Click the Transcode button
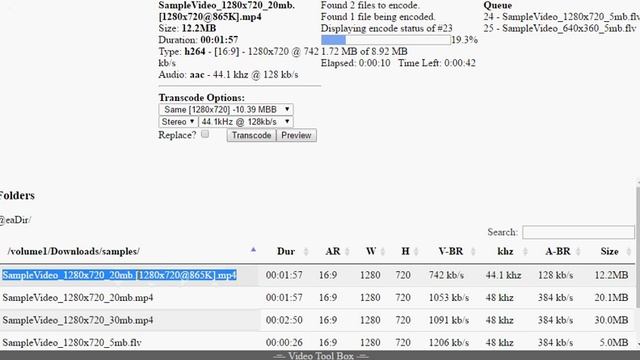The height and width of the screenshot is (360, 640). click(251, 135)
